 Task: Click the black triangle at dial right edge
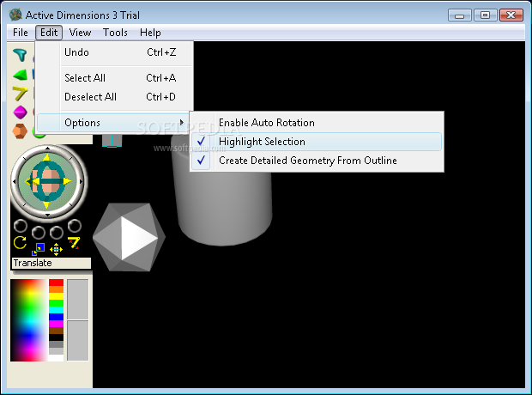click(x=81, y=181)
